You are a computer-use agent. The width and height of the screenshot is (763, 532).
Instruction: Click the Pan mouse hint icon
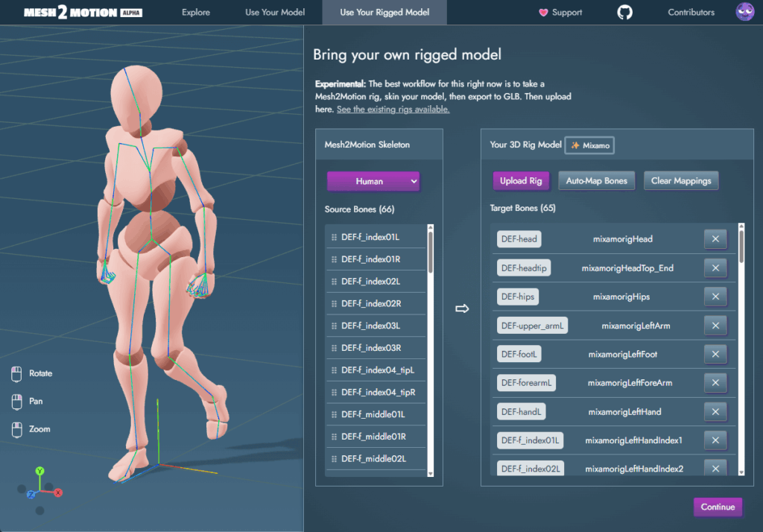(16, 401)
